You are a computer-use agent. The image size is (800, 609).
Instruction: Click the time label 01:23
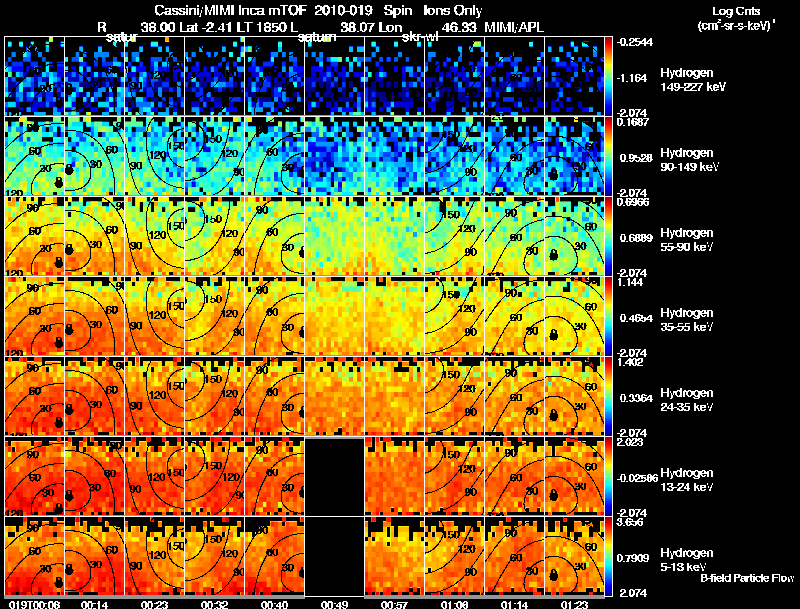point(574,604)
